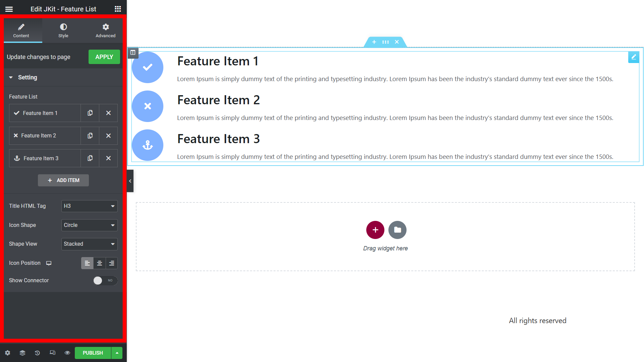Click the widget edit pencil icon
Image resolution: width=644 pixels, height=362 pixels.
click(634, 57)
